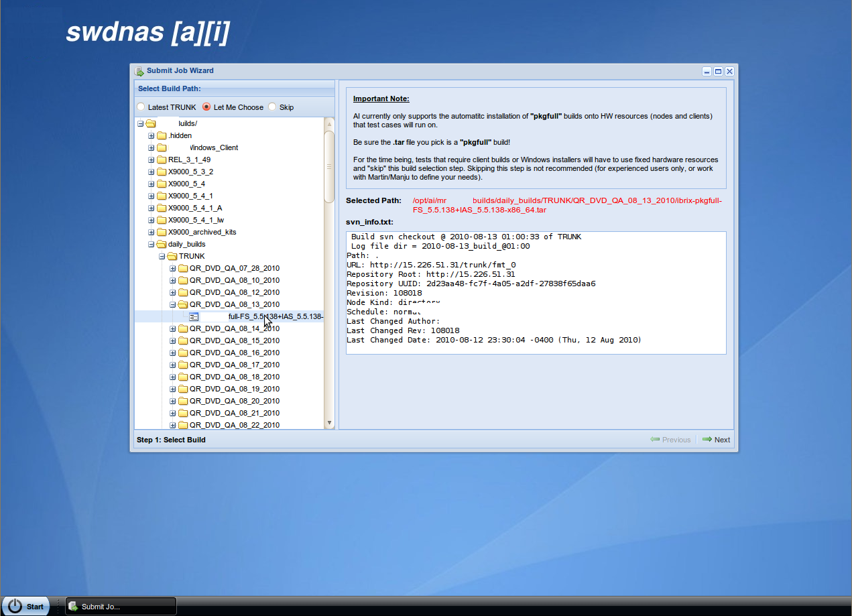Click the QR_DVD_QA_08_12_2010 folder icon
The width and height of the screenshot is (852, 616).
pyautogui.click(x=183, y=292)
